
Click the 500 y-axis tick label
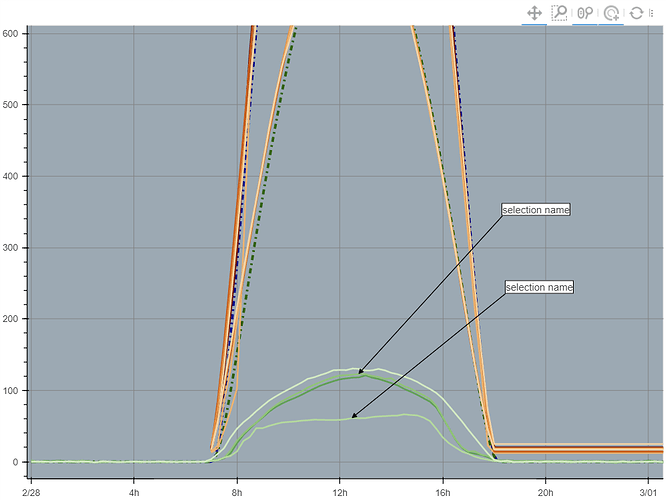point(10,105)
